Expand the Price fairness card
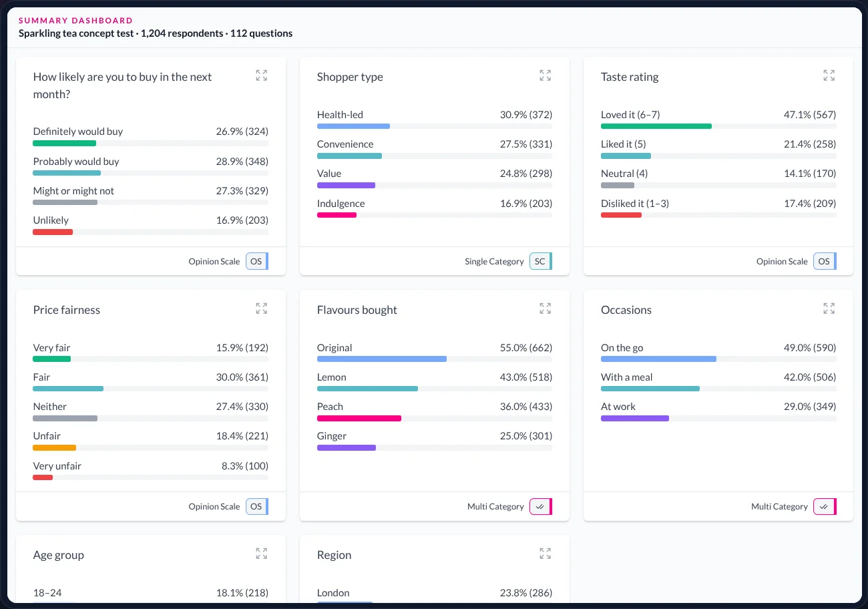 pos(262,309)
